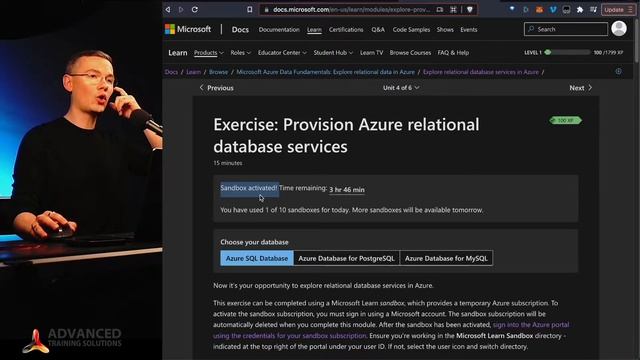The height and width of the screenshot is (360, 640).
Task: Open the Learn TV link
Action: click(x=371, y=53)
